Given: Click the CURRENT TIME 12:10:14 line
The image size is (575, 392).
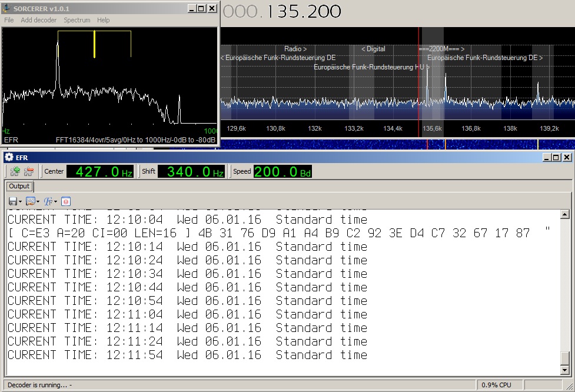Looking at the screenshot, I should tap(187, 247).
